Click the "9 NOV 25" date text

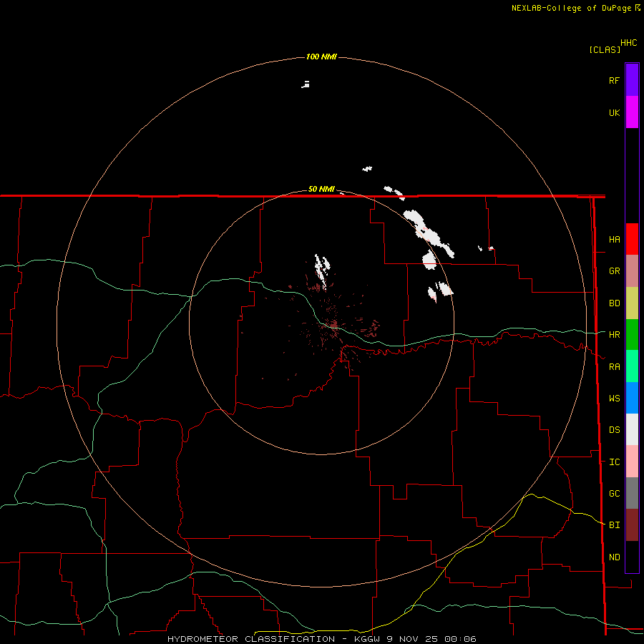point(413,639)
